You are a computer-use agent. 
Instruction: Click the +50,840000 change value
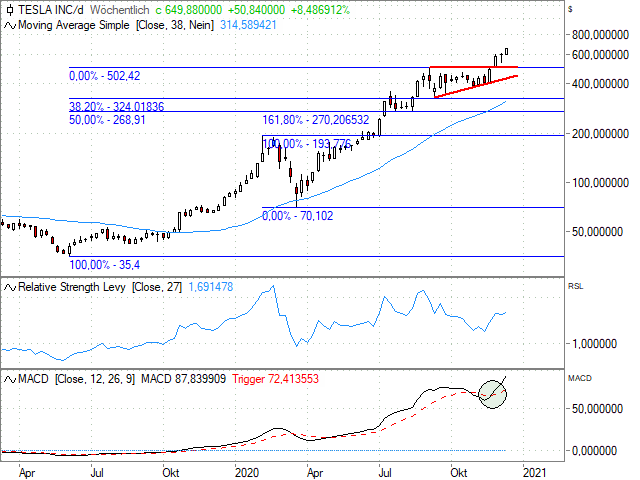coord(256,10)
